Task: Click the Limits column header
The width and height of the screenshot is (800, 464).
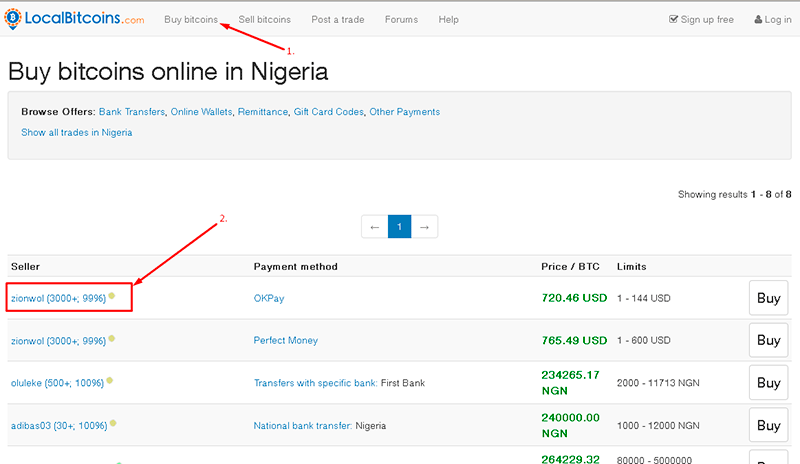Action: pyautogui.click(x=632, y=266)
